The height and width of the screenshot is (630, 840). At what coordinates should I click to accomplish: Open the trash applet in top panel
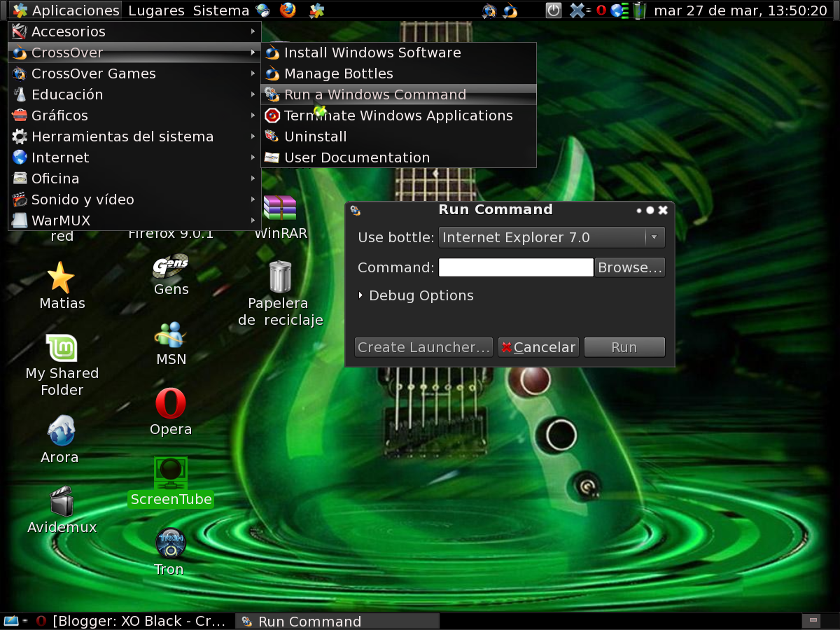click(x=639, y=10)
